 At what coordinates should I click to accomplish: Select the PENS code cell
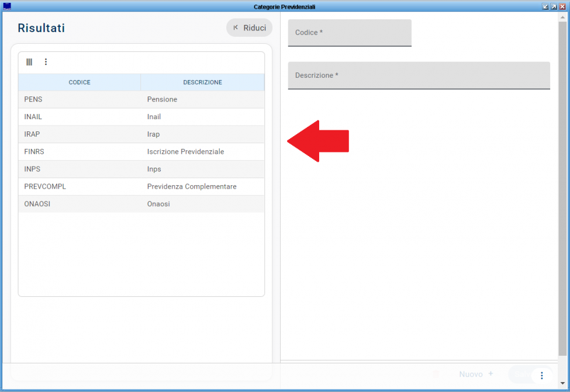coord(80,99)
